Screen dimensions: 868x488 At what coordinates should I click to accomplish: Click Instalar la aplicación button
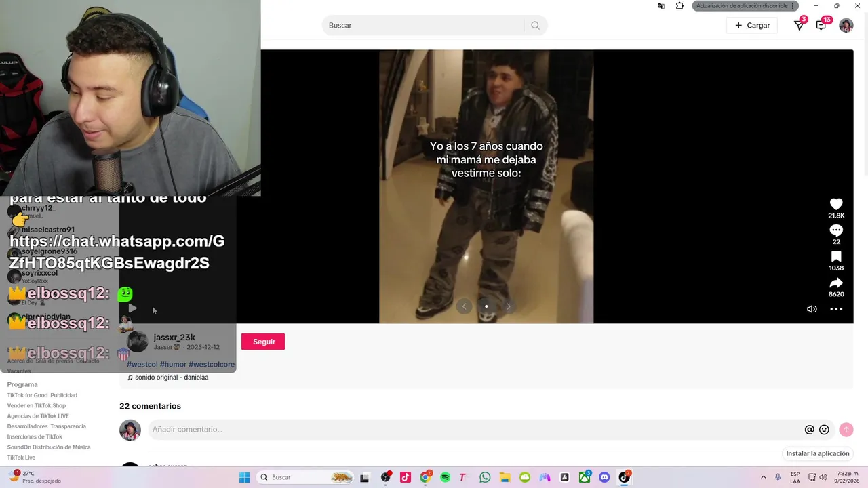click(x=817, y=454)
